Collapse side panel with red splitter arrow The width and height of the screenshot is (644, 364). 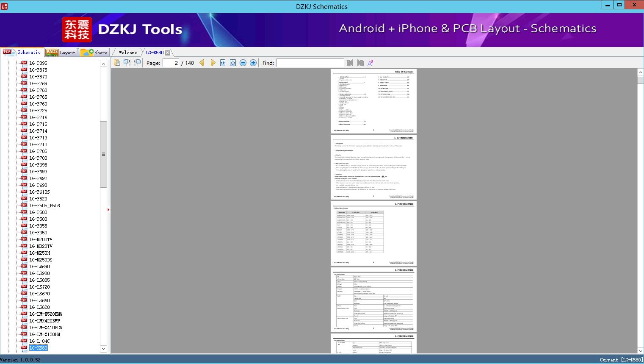[x=108, y=210]
